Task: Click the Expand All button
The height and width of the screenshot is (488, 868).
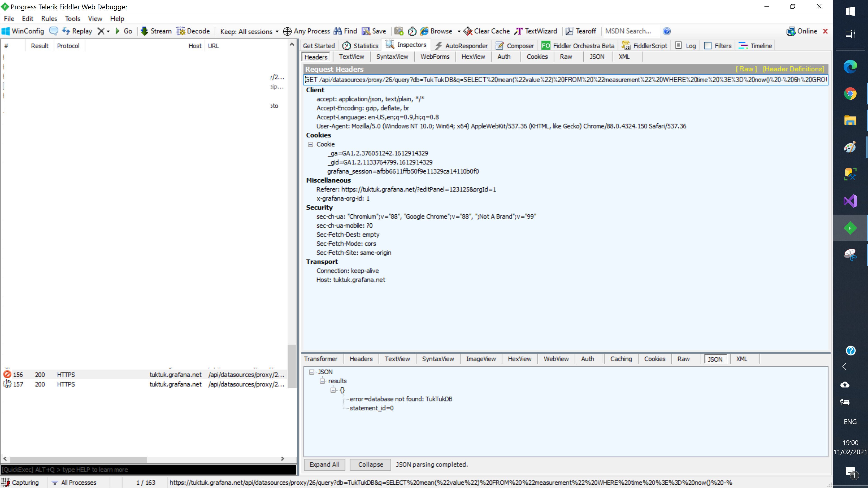Action: [x=324, y=465]
